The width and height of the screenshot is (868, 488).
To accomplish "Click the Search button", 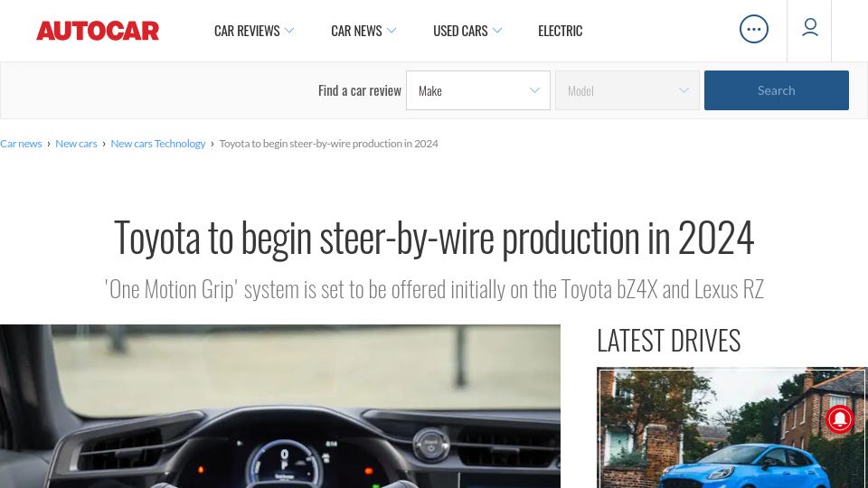I will tap(776, 90).
